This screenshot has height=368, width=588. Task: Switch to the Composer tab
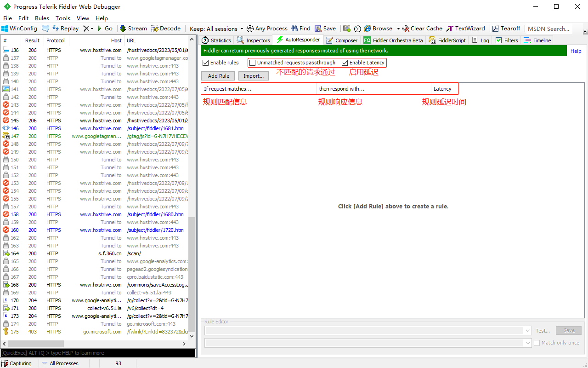(342, 40)
